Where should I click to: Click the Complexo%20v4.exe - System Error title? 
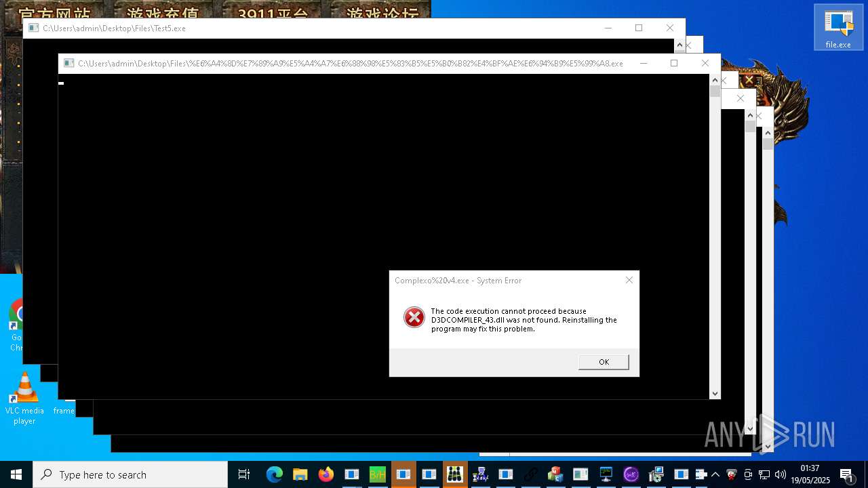pyautogui.click(x=458, y=281)
